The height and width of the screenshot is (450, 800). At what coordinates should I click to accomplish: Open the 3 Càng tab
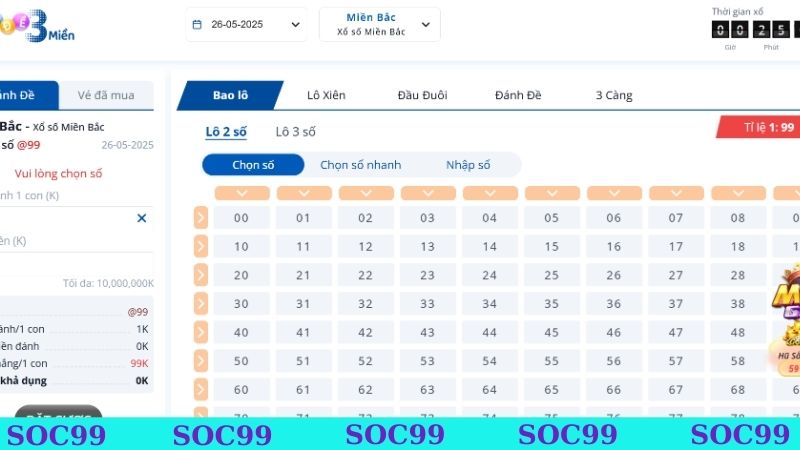[x=614, y=95]
